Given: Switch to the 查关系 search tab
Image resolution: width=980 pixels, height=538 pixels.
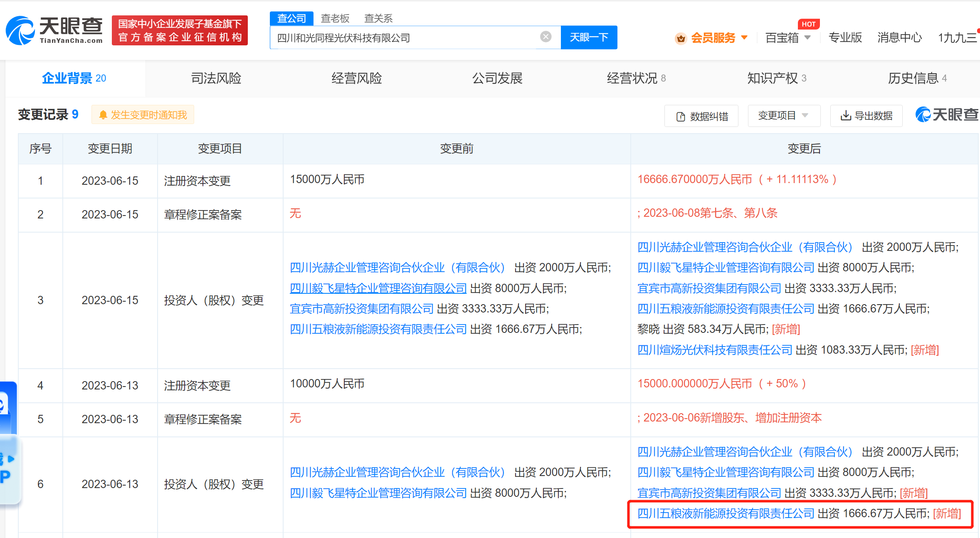Looking at the screenshot, I should (x=378, y=18).
